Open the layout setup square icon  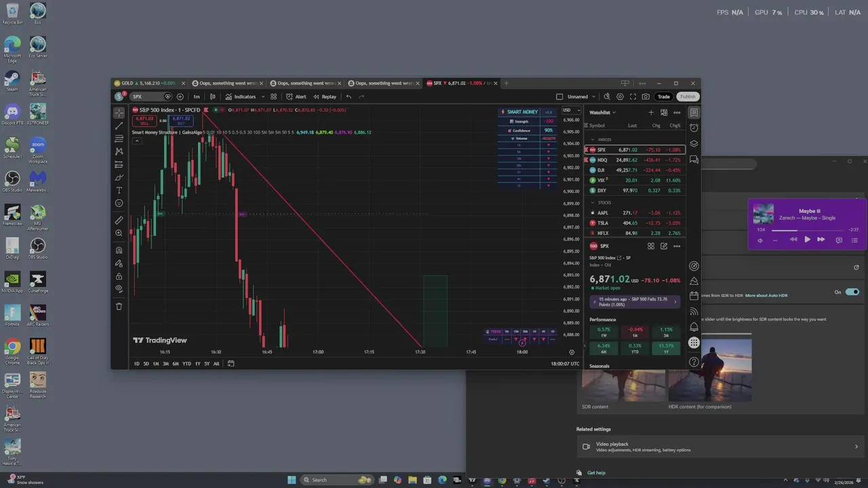(x=559, y=96)
